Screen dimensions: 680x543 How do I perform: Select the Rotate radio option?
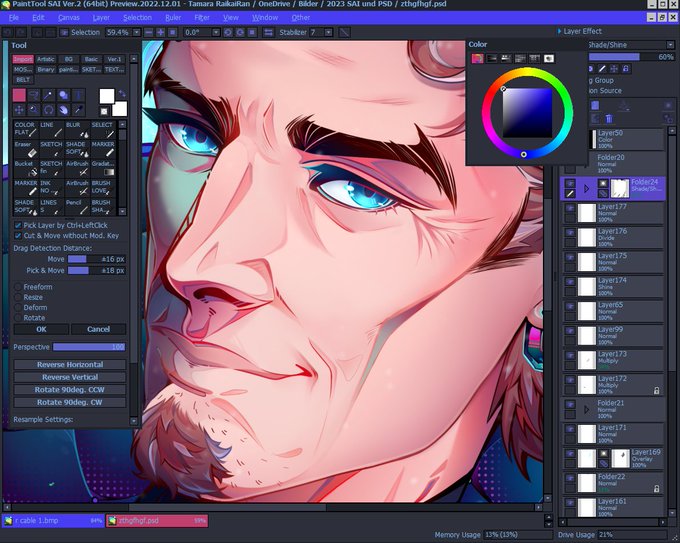[18, 318]
